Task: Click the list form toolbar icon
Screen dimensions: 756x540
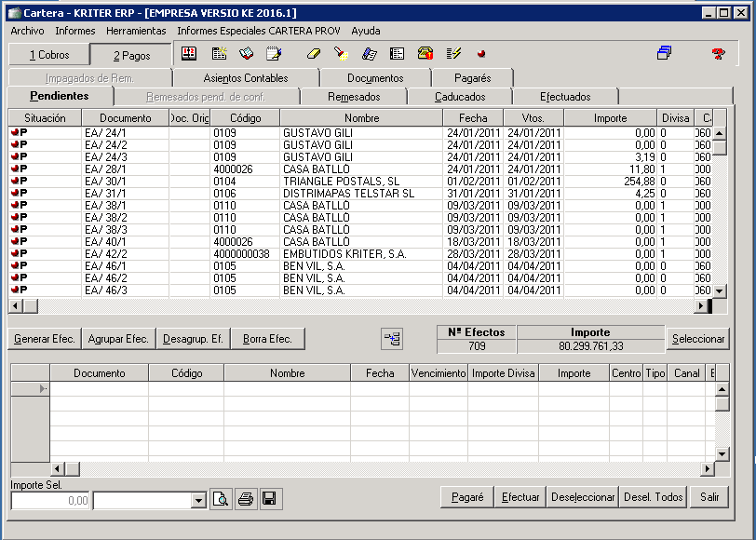Action: (398, 53)
